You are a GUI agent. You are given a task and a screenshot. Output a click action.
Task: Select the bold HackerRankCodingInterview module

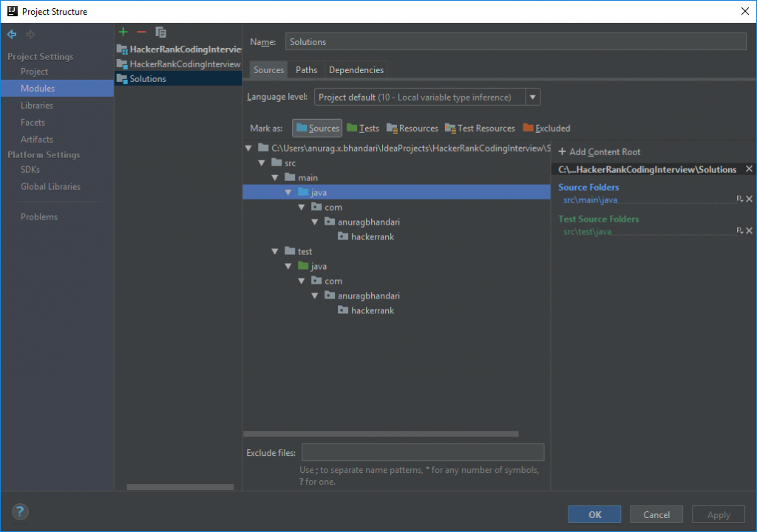(x=178, y=50)
